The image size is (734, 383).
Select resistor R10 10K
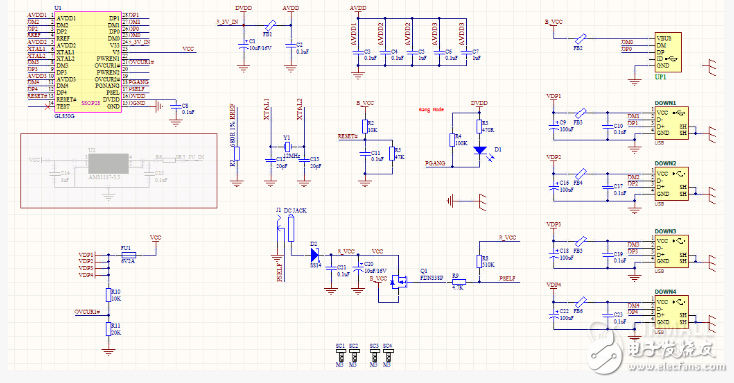pyautogui.click(x=109, y=295)
